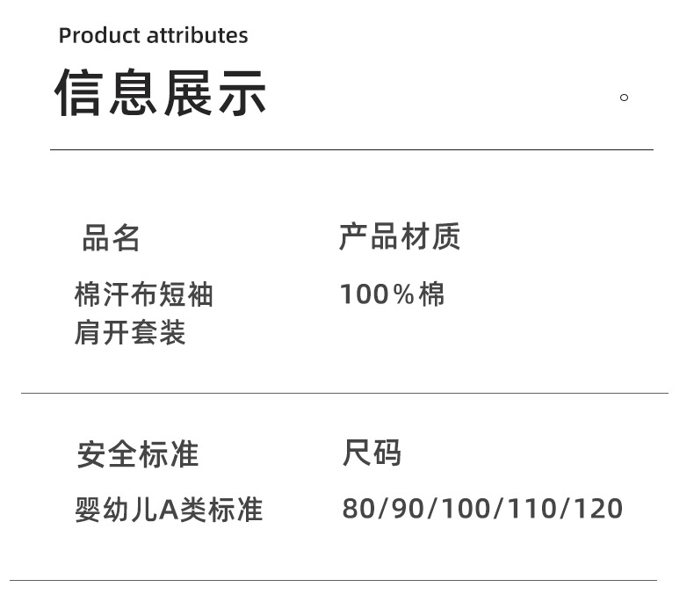Choose size 90 in the size list
Viewport: 694px width, 616px height.
[408, 509]
